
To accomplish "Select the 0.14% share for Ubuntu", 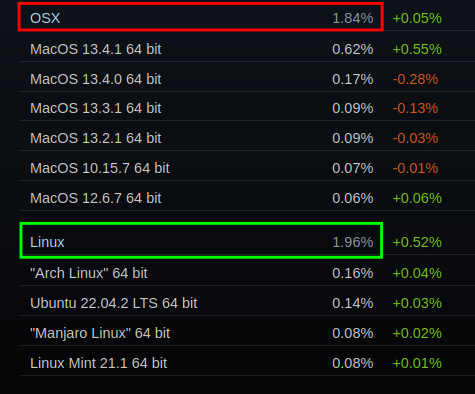I will [353, 303].
